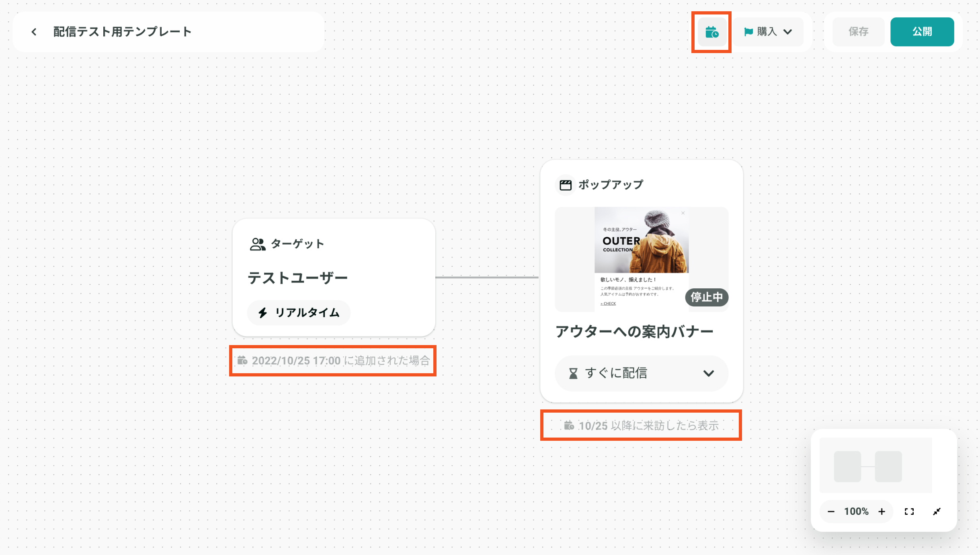980x555 pixels.
Task: Click the minimap overview canvas
Action: coord(875,466)
